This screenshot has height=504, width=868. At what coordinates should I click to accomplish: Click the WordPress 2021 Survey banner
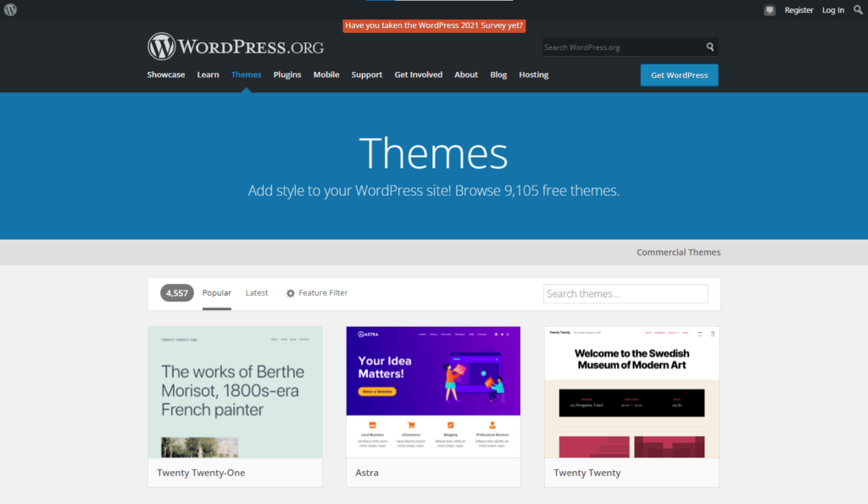tap(433, 25)
